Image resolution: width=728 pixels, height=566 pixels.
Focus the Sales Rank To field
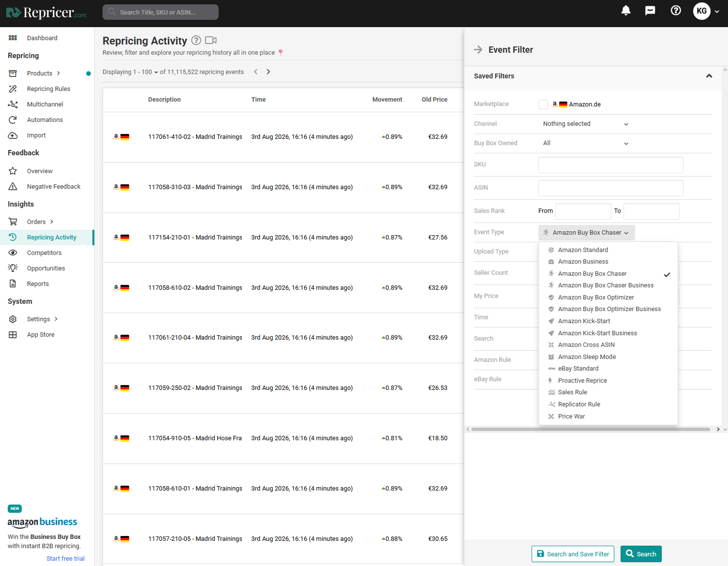click(x=652, y=211)
